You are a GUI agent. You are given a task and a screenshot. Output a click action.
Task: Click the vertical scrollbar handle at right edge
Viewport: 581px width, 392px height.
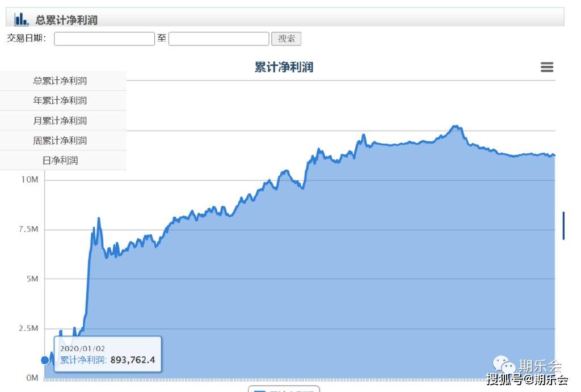563,226
